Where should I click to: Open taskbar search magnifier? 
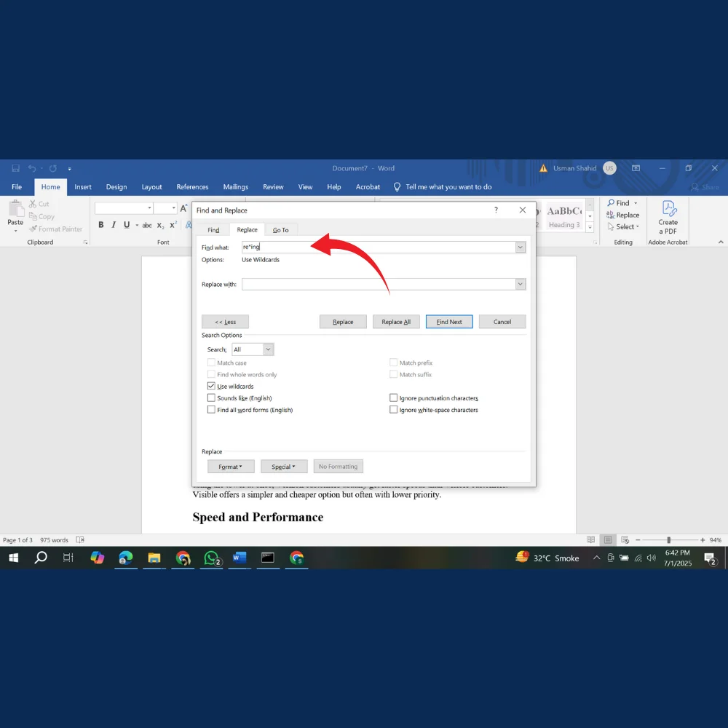pyautogui.click(x=41, y=558)
